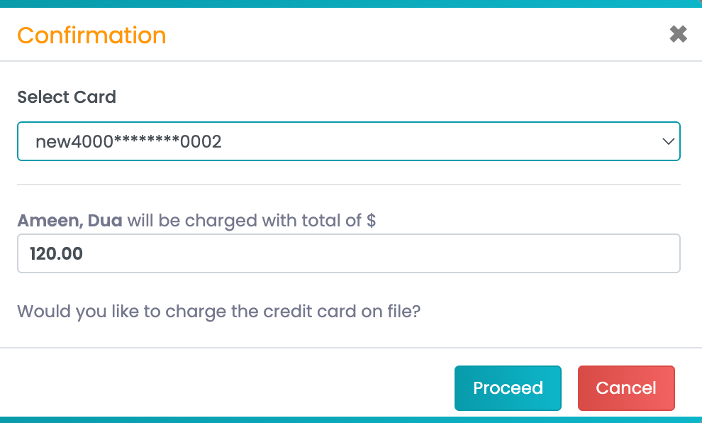Click the dollar sign after 'total of'
This screenshot has width=702, height=424.
371,220
